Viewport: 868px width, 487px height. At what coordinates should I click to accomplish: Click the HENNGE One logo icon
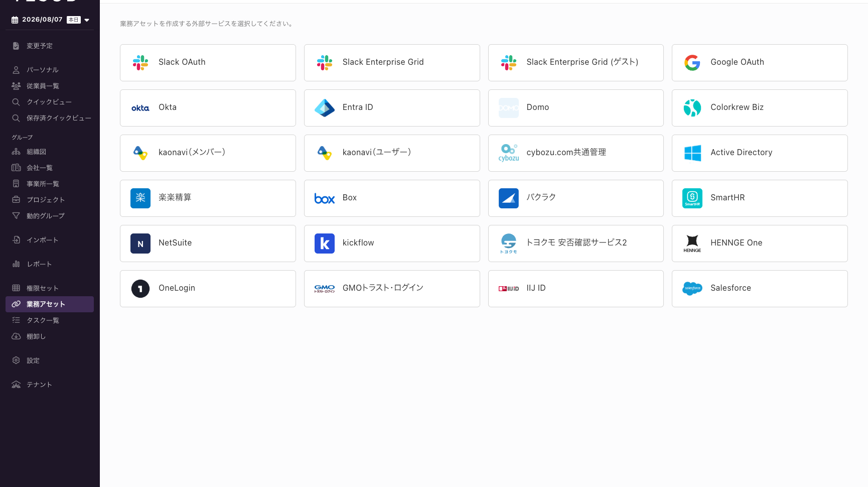coord(692,243)
